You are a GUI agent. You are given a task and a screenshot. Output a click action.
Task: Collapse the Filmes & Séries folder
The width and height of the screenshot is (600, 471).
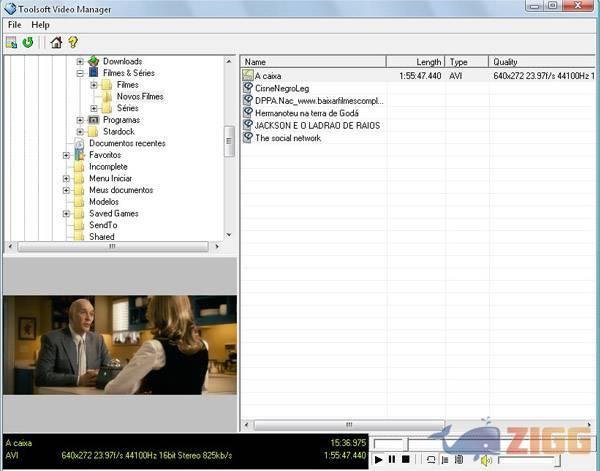pyautogui.click(x=79, y=73)
